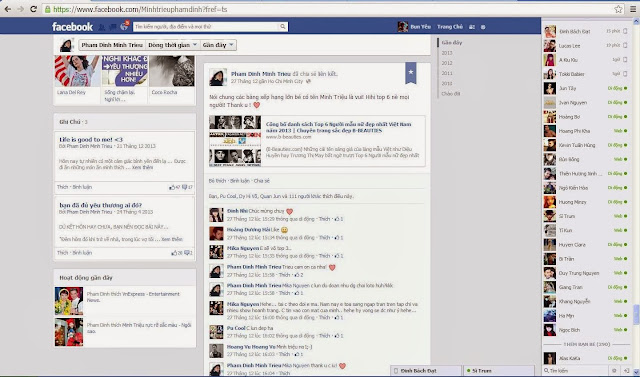The height and width of the screenshot is (377, 640).
Task: Open the Coco Rocha thumbnail
Action: pos(172,71)
